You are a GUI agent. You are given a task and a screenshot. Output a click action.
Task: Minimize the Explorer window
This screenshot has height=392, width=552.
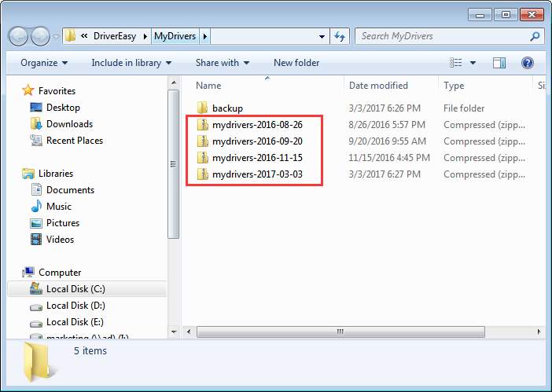click(x=480, y=15)
